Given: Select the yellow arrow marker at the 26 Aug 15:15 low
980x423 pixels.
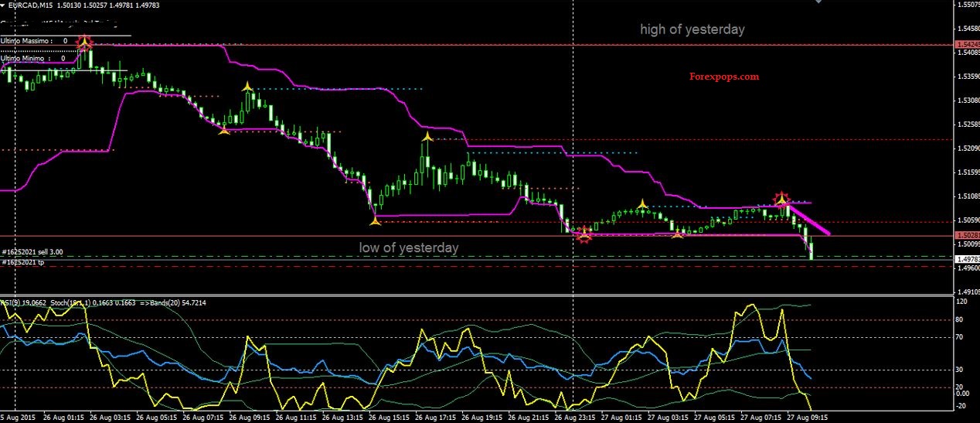Looking at the screenshot, I should pyautogui.click(x=375, y=222).
